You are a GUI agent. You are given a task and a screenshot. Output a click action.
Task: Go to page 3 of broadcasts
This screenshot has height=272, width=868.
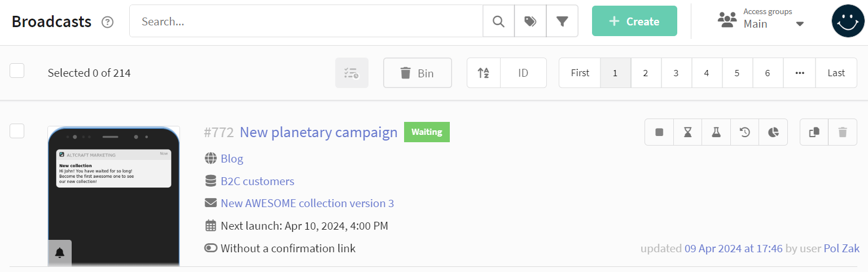[x=676, y=73]
